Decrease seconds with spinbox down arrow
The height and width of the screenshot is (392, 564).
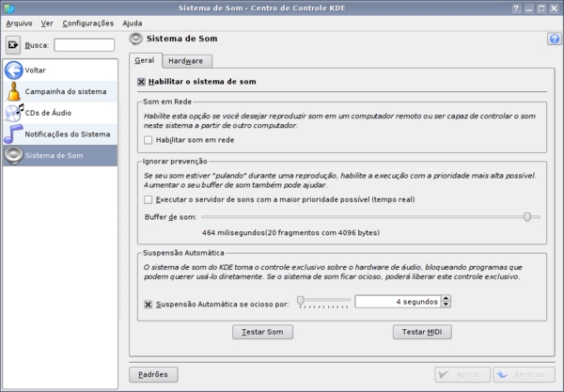(x=446, y=305)
